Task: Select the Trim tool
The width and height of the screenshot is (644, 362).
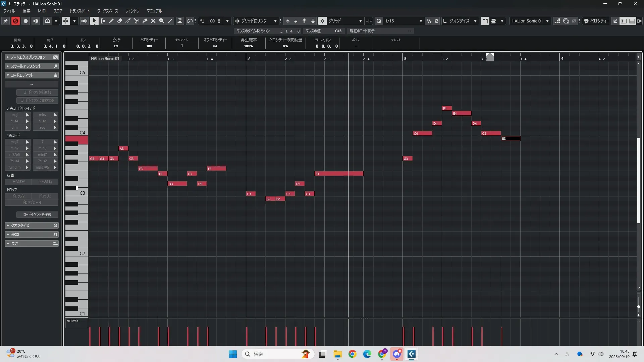Action: 128,21
